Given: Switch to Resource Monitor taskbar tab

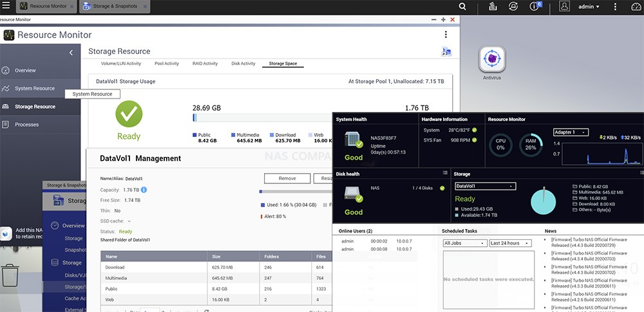Looking at the screenshot, I should pos(47,6).
